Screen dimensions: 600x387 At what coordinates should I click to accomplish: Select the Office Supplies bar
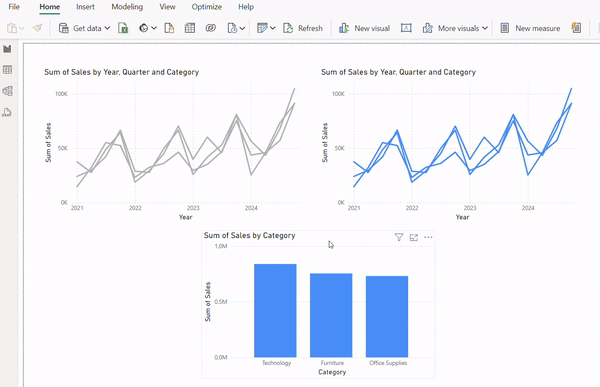click(387, 317)
